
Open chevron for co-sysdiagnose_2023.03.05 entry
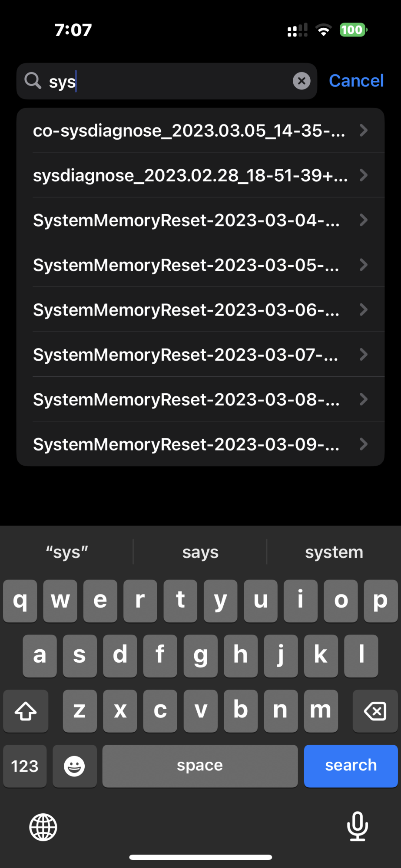point(364,130)
